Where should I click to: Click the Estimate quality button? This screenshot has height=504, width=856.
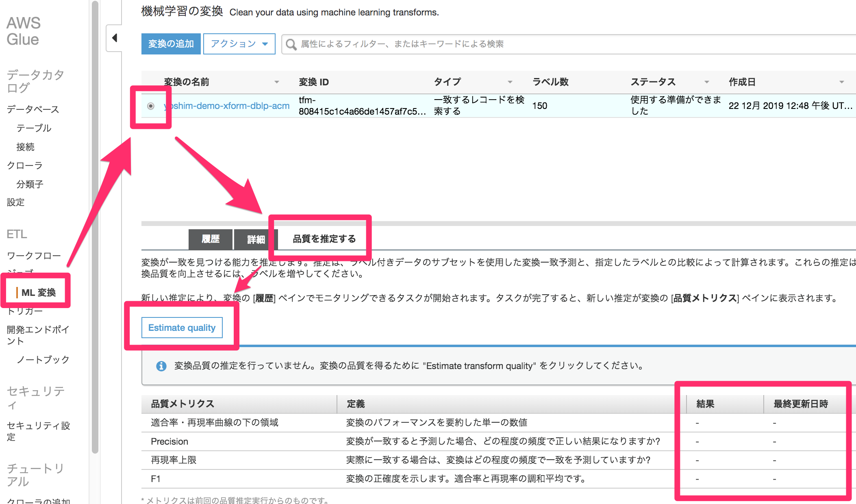point(182,328)
